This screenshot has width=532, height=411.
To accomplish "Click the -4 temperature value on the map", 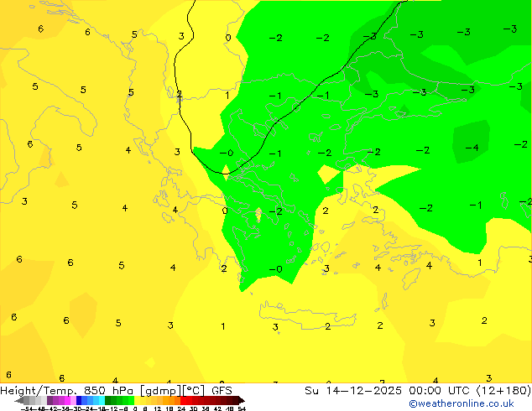I will pyautogui.click(x=472, y=148).
